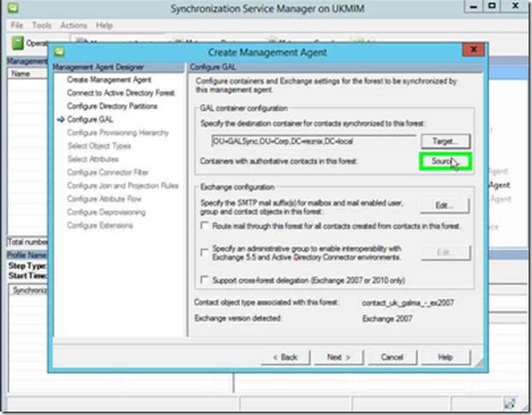
Task: Select Configure Join and Projection Rules step
Action: tap(123, 186)
